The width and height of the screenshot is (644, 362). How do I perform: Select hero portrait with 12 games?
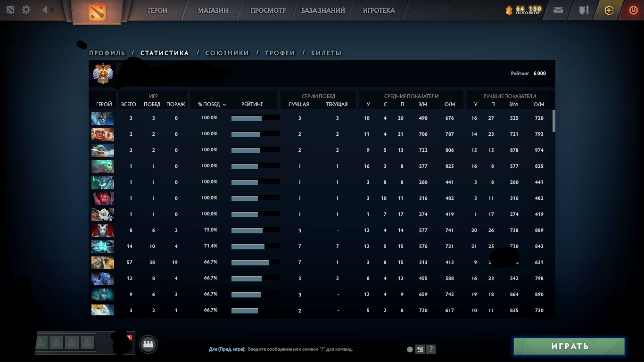[x=102, y=279]
